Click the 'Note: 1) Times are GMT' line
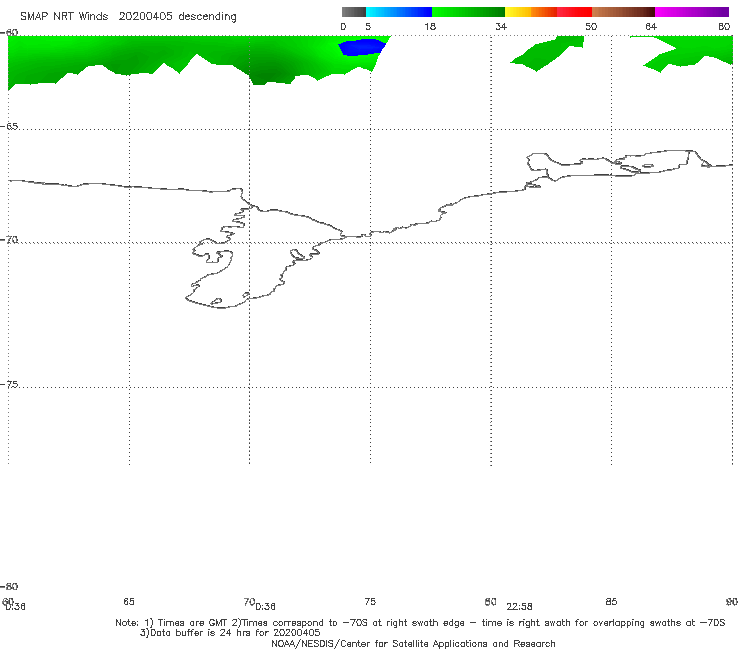The width and height of the screenshot is (740, 650). 420,623
